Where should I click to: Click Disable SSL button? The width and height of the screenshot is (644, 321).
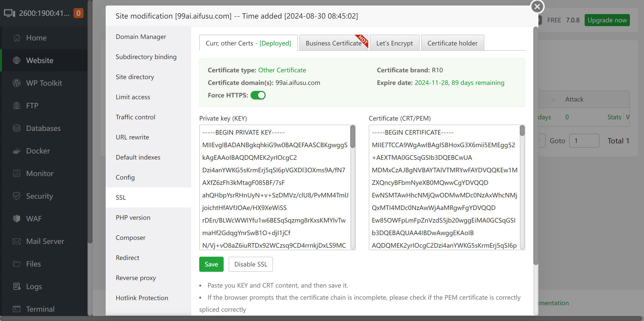point(251,264)
